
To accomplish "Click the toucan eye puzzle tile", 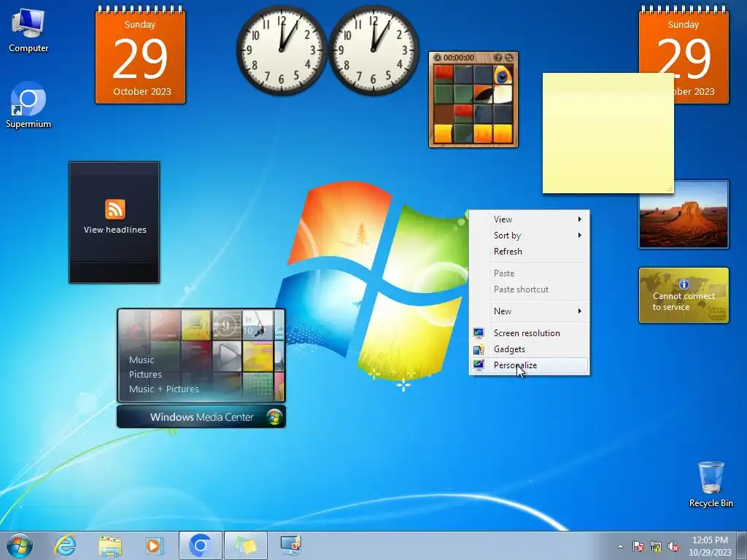I will [503, 75].
